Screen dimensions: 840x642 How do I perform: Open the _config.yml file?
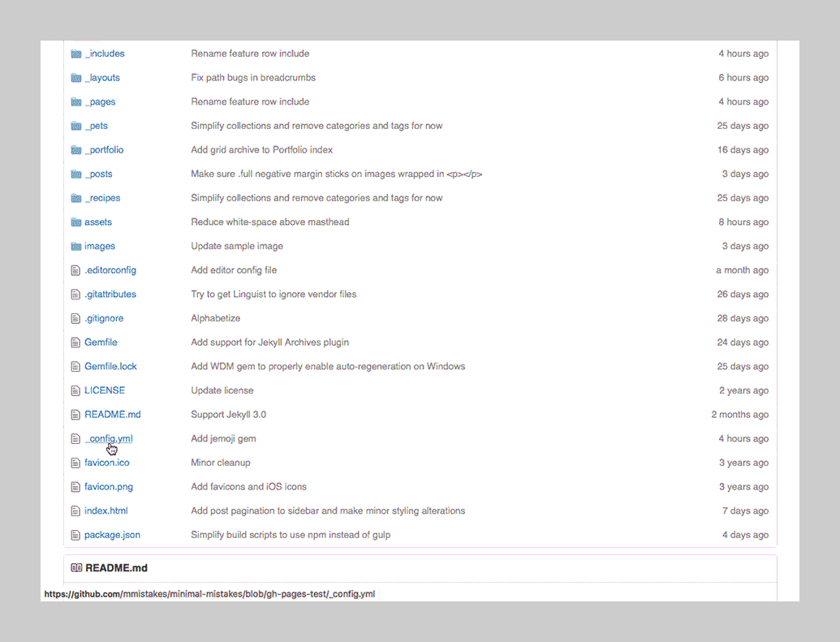109,438
